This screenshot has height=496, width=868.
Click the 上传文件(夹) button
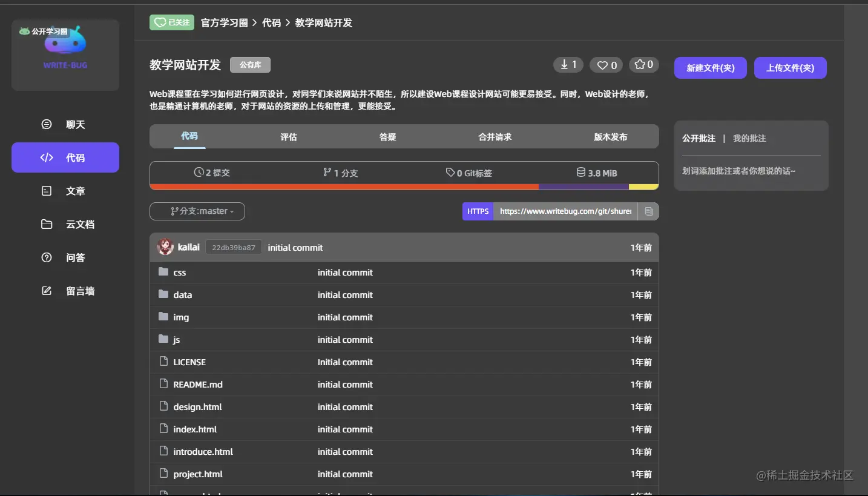791,68
